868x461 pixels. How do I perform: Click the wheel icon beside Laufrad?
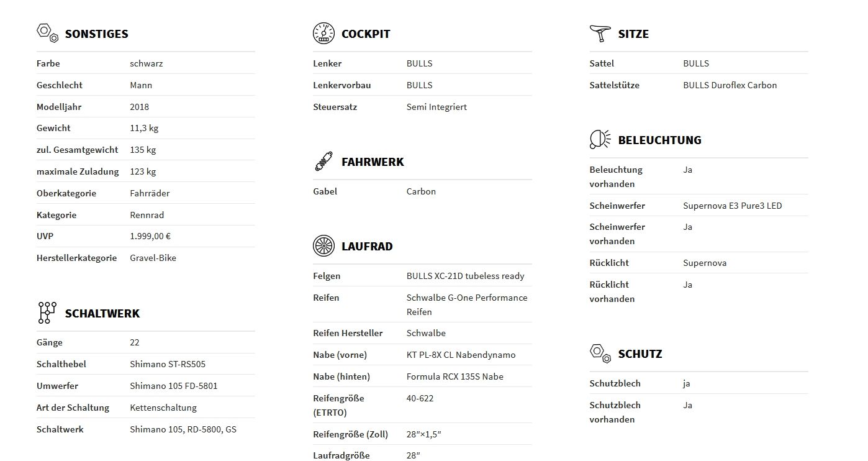(x=323, y=246)
